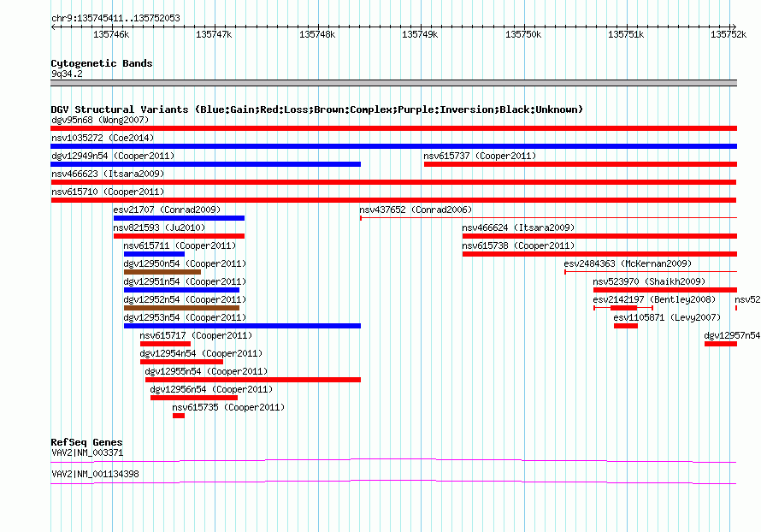Open nsv615710 (Cooper2011) variant
This screenshot has width=761, height=532.
point(108,192)
